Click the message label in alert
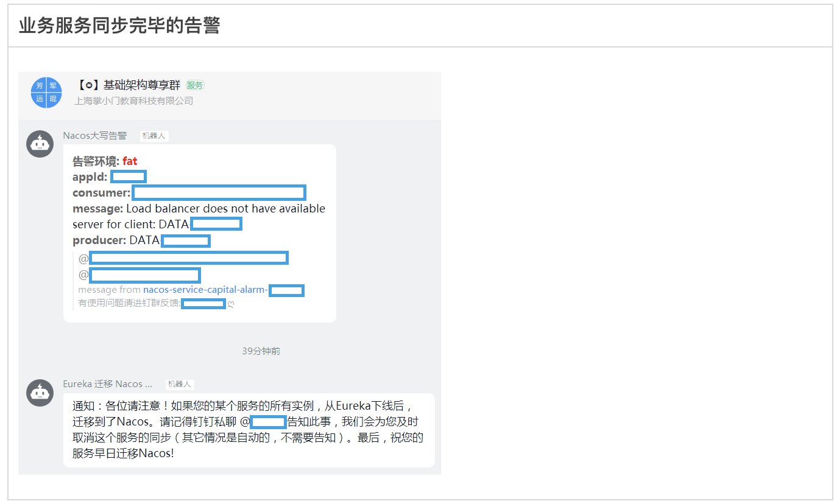 pyautogui.click(x=97, y=209)
